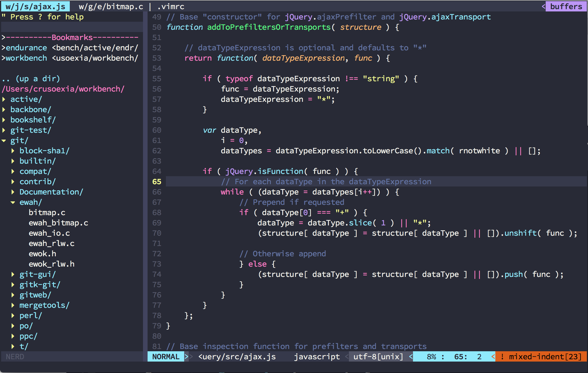Expand the block-sha1/ folder arrow
588x373 pixels.
(13, 151)
